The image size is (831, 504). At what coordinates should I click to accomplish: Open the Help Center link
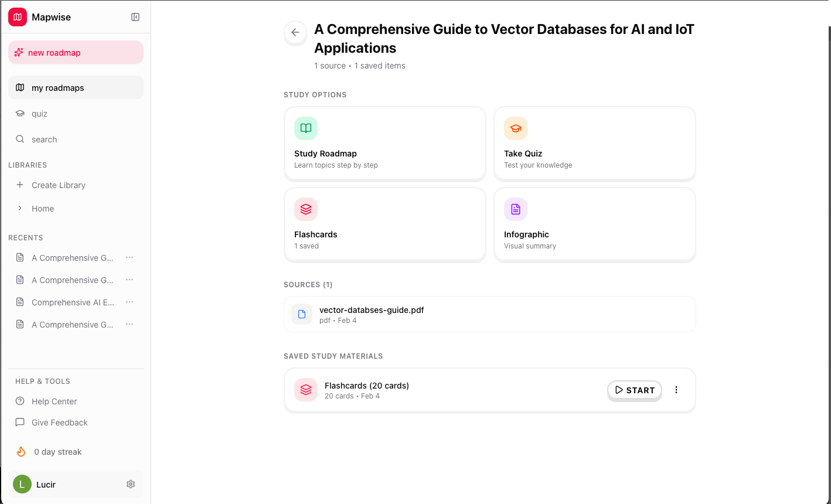54,401
